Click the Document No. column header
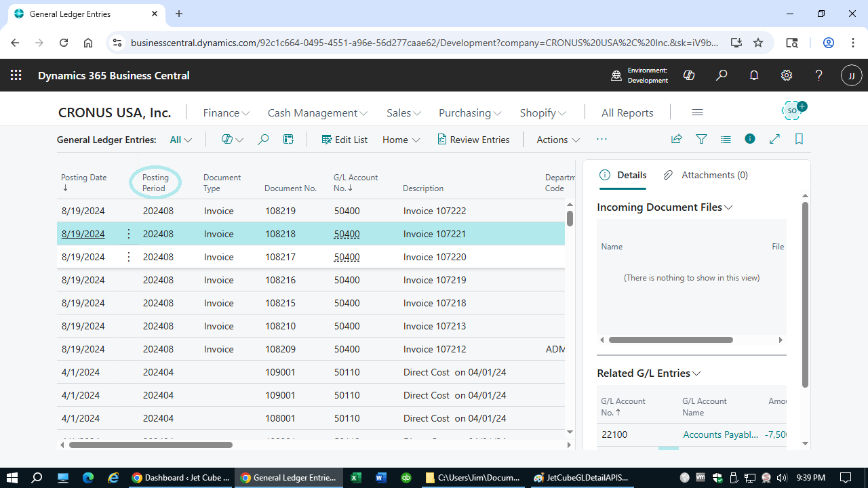The width and height of the screenshot is (868, 488). 290,188
